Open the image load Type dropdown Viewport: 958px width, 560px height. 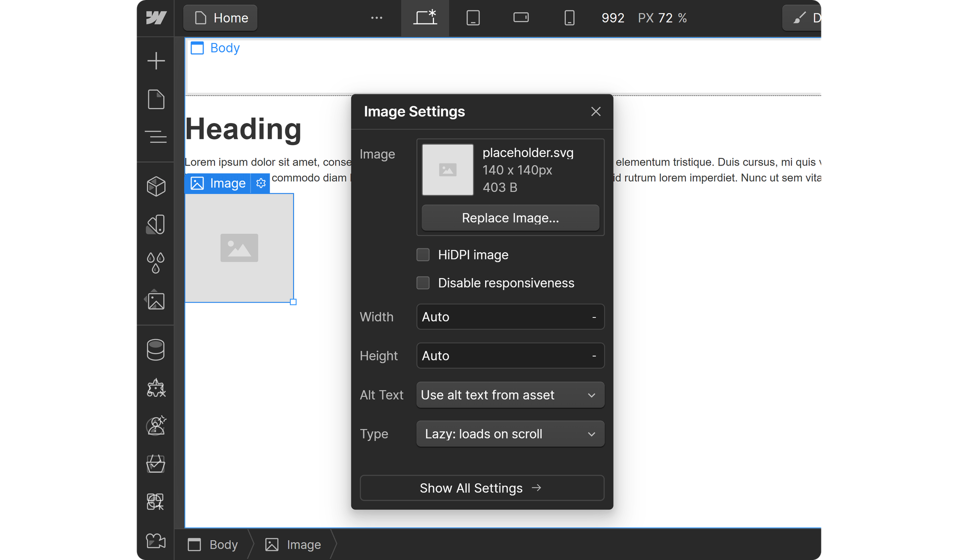pos(510,434)
